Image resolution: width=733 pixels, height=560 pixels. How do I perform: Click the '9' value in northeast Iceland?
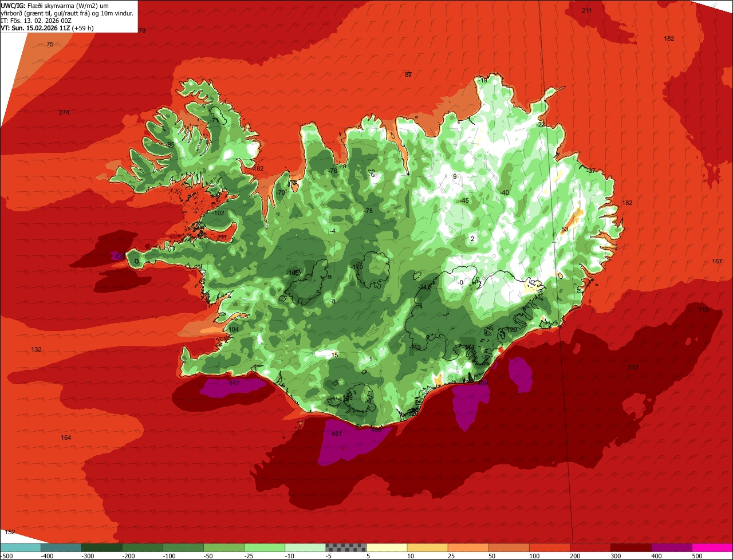[x=455, y=176]
